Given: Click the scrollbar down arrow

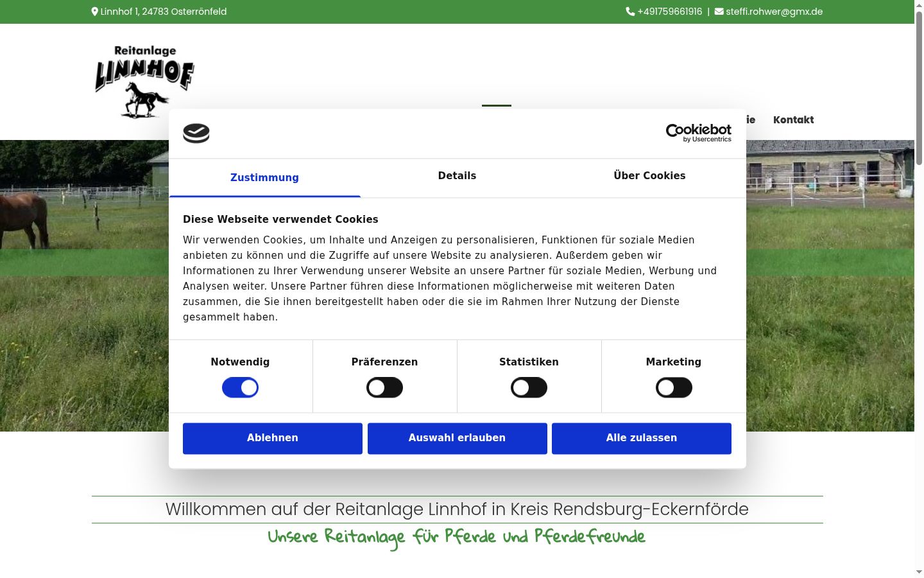Looking at the screenshot, I should (x=919, y=572).
